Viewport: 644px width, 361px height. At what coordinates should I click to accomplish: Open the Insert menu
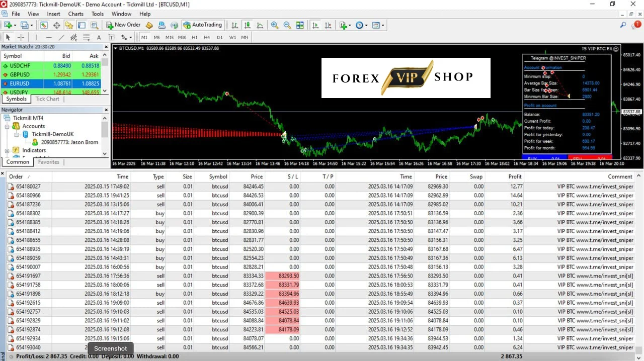pos(53,14)
